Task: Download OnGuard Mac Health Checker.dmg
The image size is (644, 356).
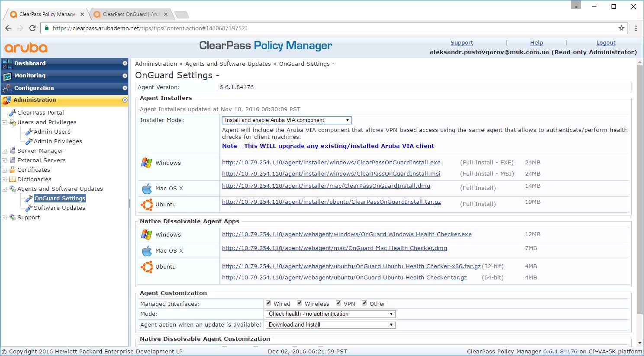Action: point(335,248)
